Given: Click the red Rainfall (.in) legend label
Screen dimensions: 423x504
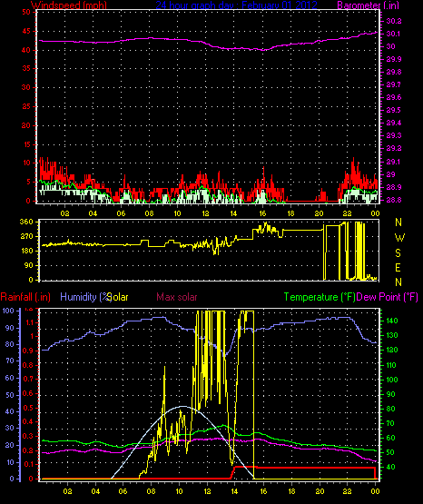Looking at the screenshot, I should pos(25,297).
